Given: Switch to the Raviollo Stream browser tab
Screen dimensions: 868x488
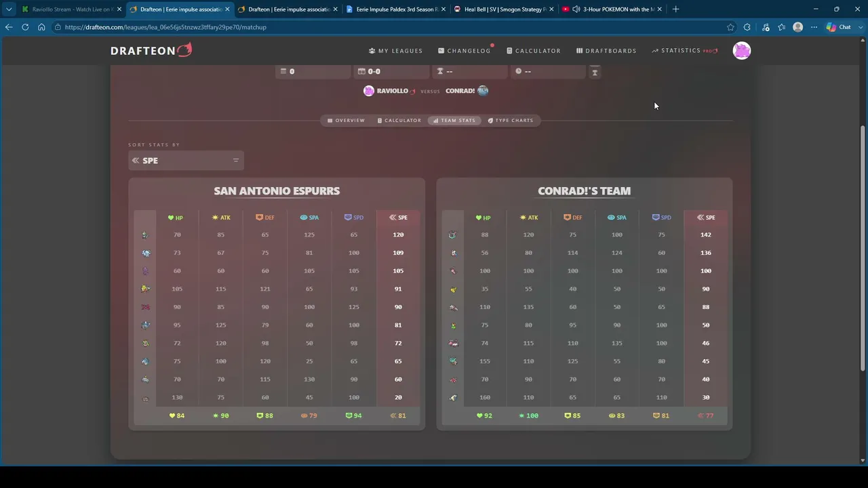Looking at the screenshot, I should [71, 9].
